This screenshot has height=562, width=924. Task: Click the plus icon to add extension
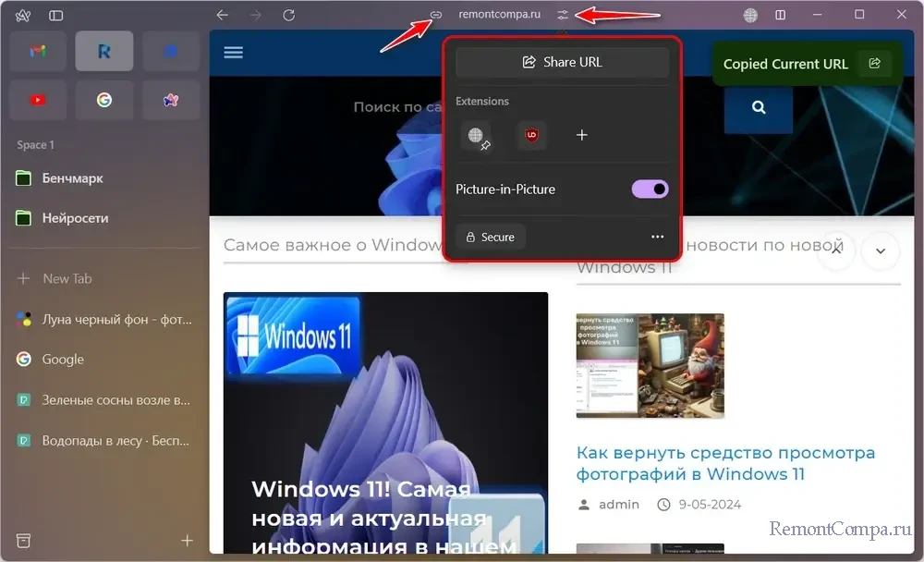[582, 135]
